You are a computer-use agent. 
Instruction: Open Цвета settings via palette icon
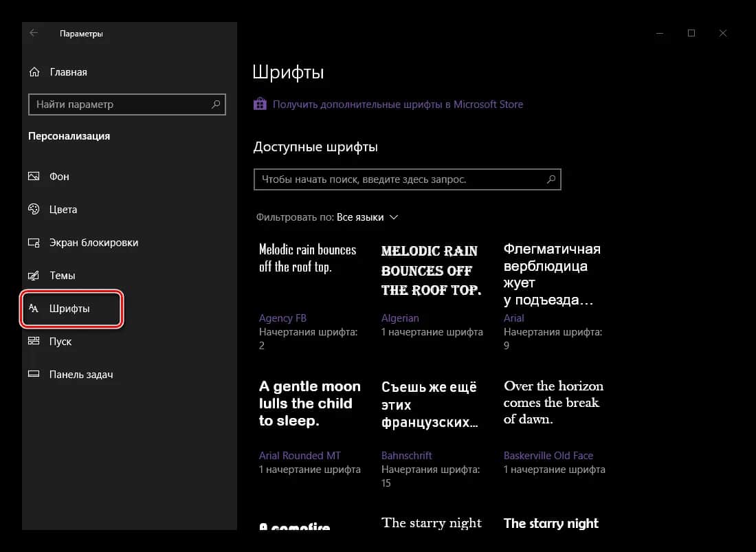(34, 210)
